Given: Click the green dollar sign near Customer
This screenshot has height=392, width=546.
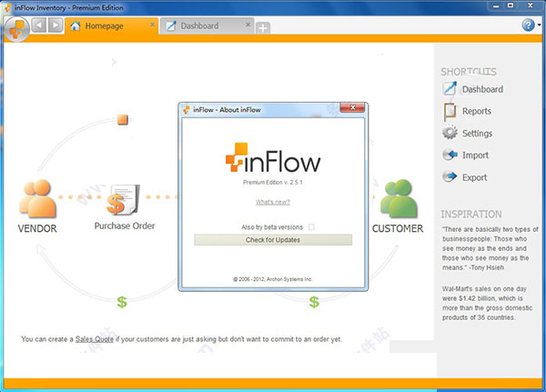Looking at the screenshot, I should point(314,302).
